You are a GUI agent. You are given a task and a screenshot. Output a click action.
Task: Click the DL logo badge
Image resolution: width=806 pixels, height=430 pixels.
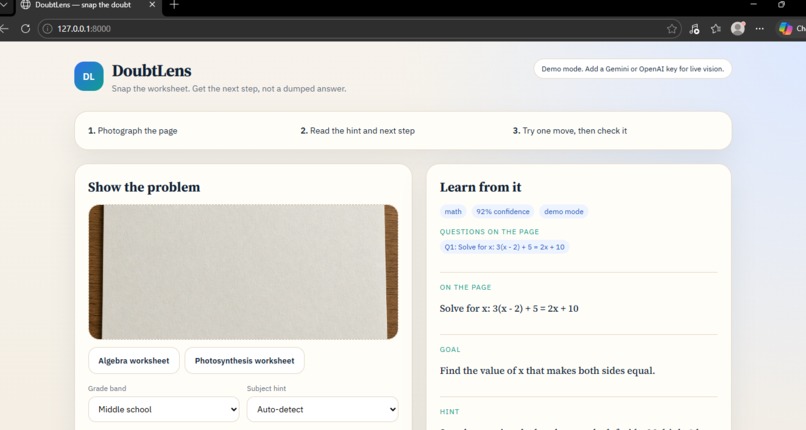(x=88, y=76)
